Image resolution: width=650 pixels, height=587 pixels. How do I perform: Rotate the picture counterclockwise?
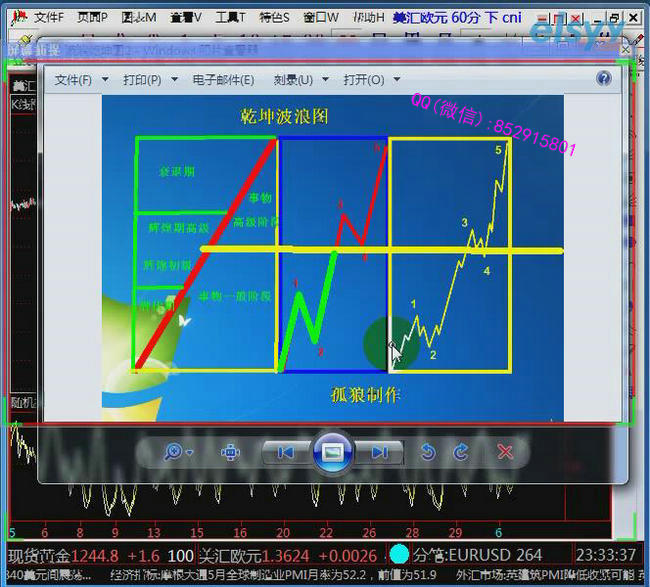[x=428, y=452]
